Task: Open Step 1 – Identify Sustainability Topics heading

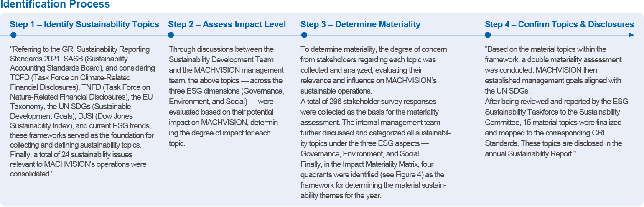Action: pos(84,24)
